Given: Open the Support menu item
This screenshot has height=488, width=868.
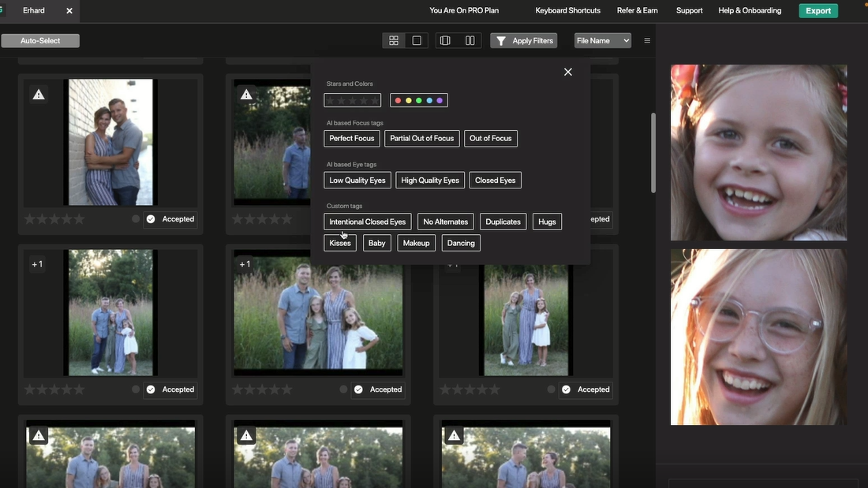Looking at the screenshot, I should tap(689, 10).
